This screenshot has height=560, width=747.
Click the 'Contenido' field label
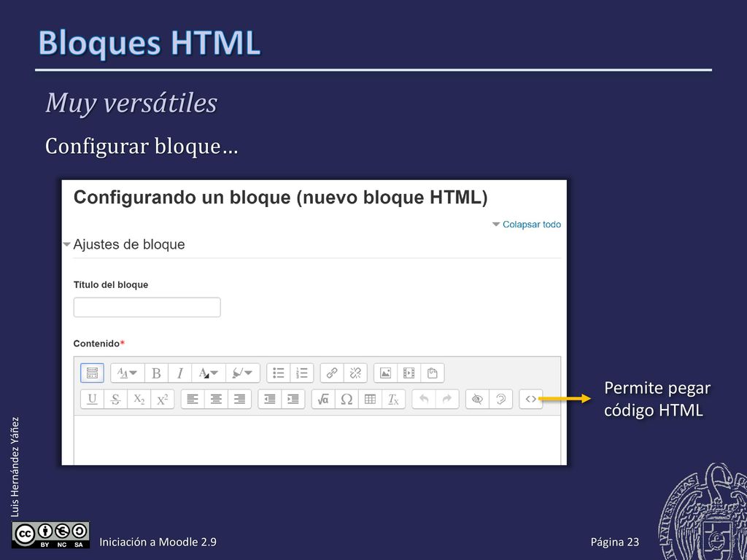97,343
